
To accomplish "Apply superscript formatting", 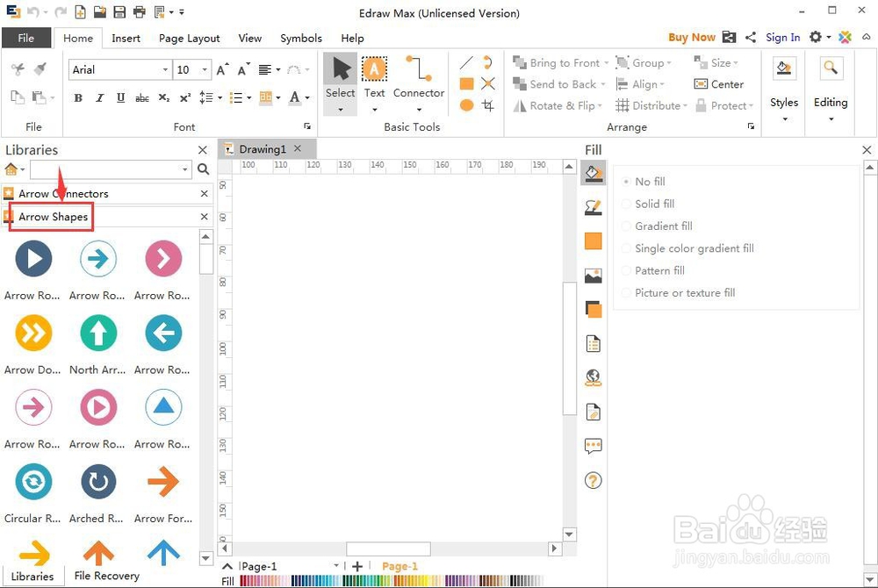I will [x=185, y=98].
